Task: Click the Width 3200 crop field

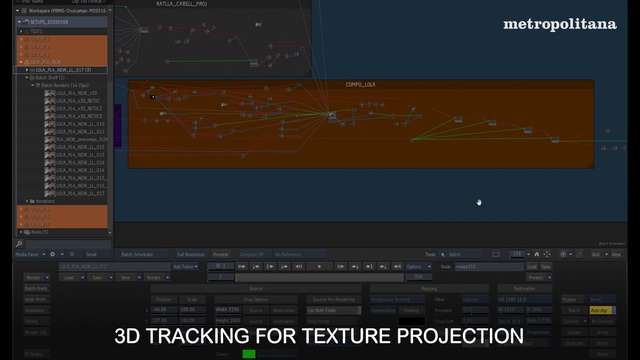Action: 228,311
